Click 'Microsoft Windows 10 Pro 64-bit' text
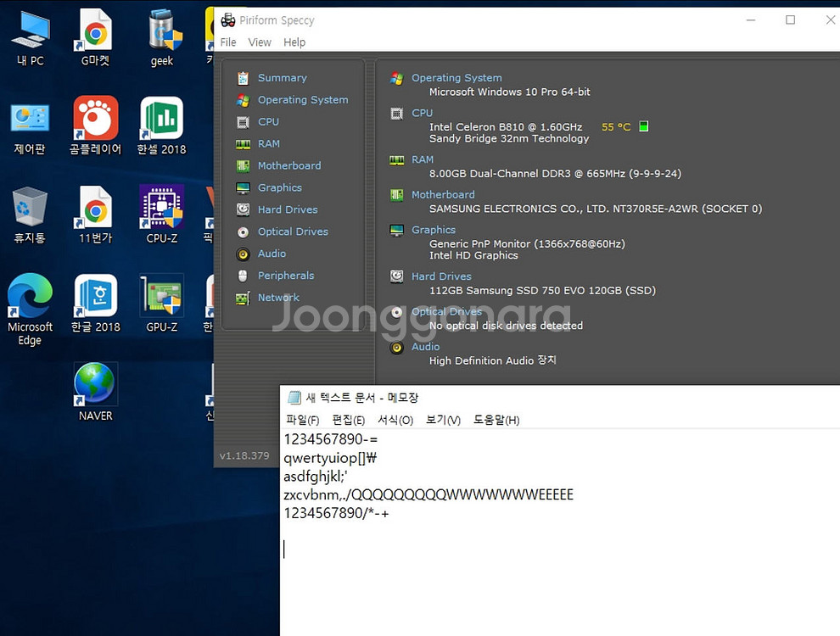Image resolution: width=840 pixels, height=636 pixels. click(x=509, y=92)
